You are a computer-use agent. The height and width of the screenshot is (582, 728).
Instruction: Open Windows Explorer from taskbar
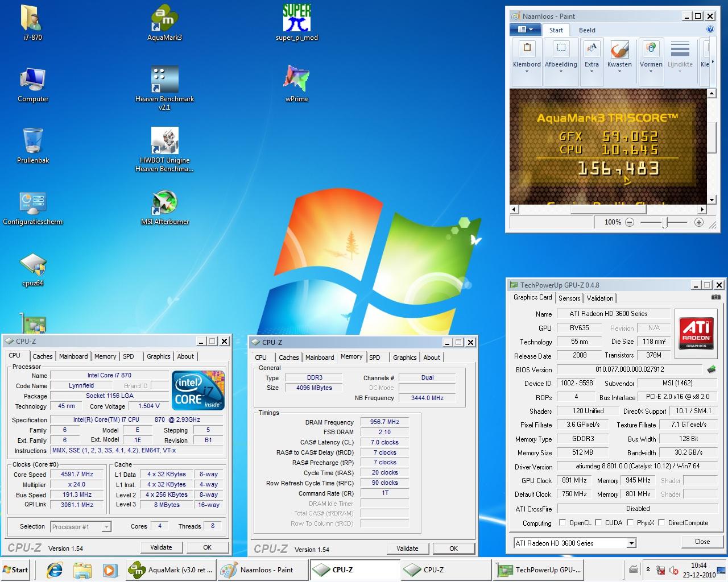click(82, 570)
